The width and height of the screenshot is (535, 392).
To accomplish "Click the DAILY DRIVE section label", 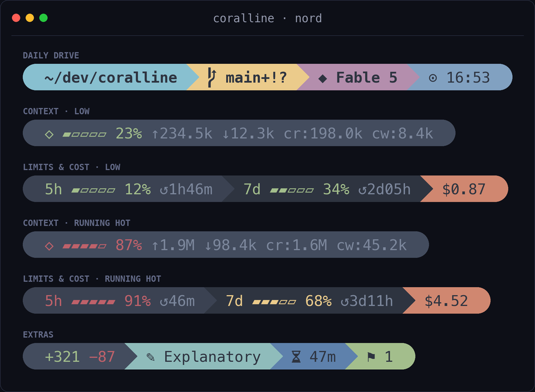I will coord(51,55).
